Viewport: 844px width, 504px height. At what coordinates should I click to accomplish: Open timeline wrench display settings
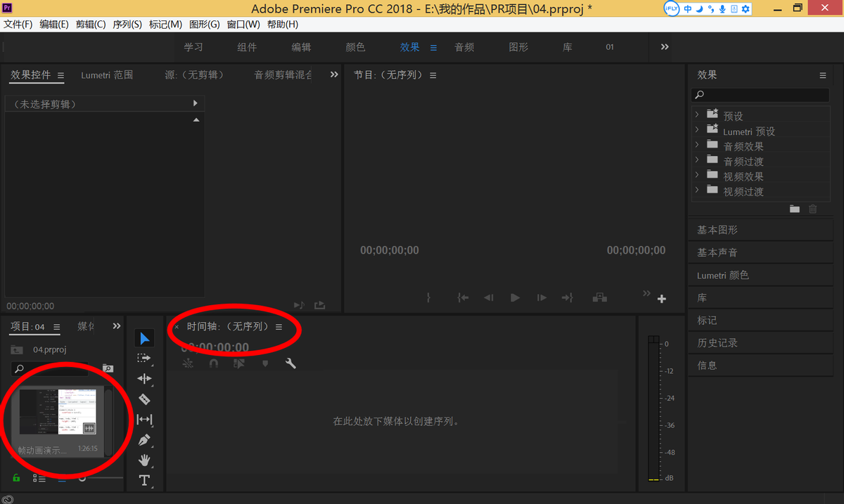[x=290, y=363]
